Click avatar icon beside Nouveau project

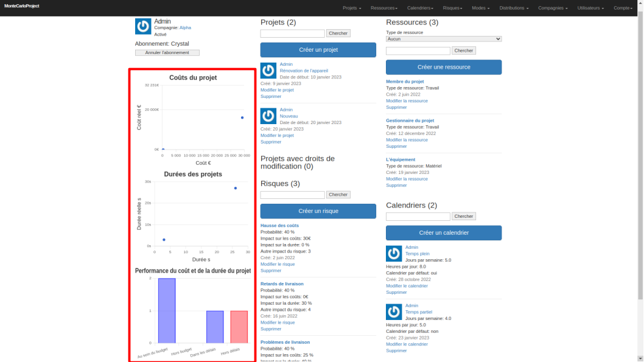[268, 116]
